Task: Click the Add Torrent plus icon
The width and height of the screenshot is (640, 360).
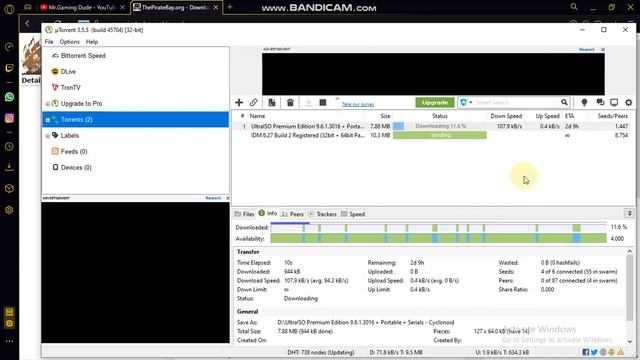Action: click(x=239, y=102)
